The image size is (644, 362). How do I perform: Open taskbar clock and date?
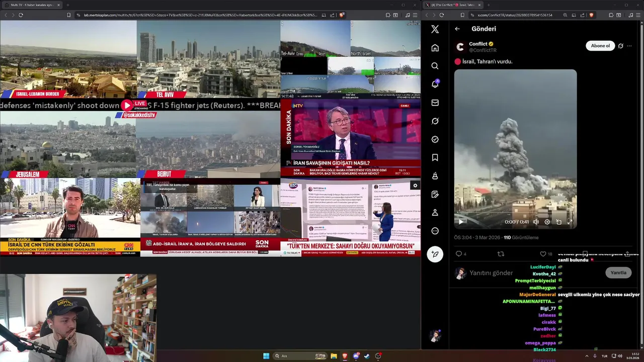[x=632, y=356]
